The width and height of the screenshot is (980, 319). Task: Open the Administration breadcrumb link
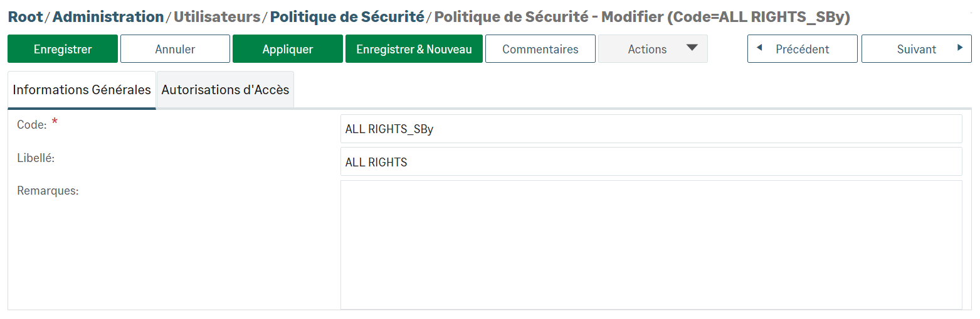[x=108, y=17]
